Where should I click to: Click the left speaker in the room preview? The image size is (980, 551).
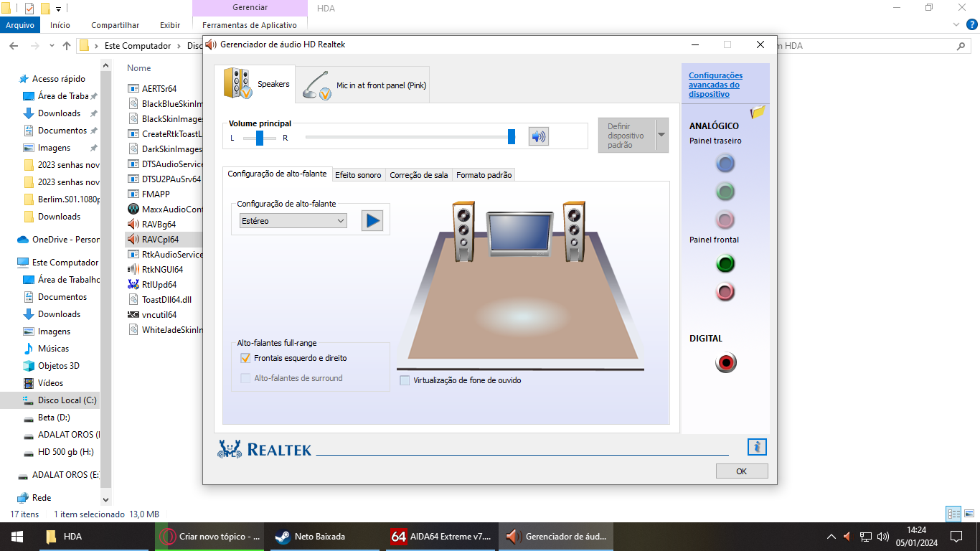click(x=463, y=232)
